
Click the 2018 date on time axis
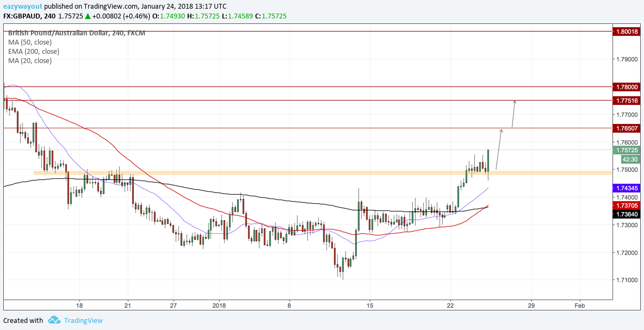(x=220, y=306)
